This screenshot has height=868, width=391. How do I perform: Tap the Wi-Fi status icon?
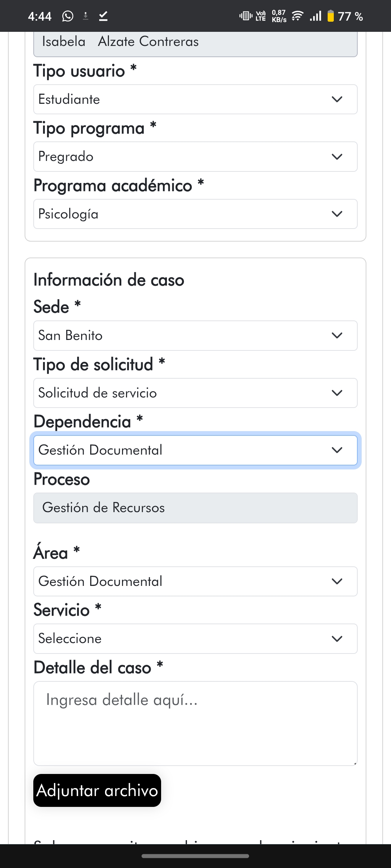tap(298, 16)
